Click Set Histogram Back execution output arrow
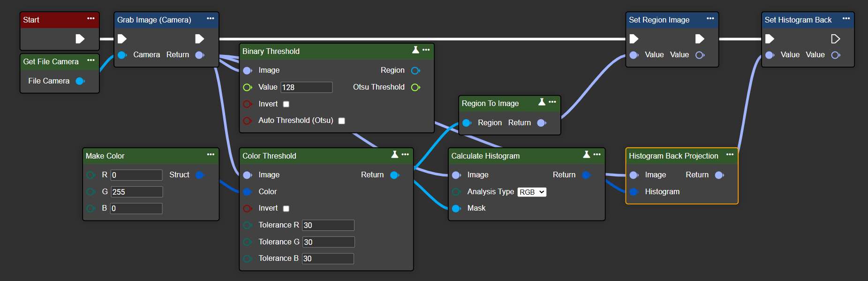868x281 pixels. [x=835, y=39]
